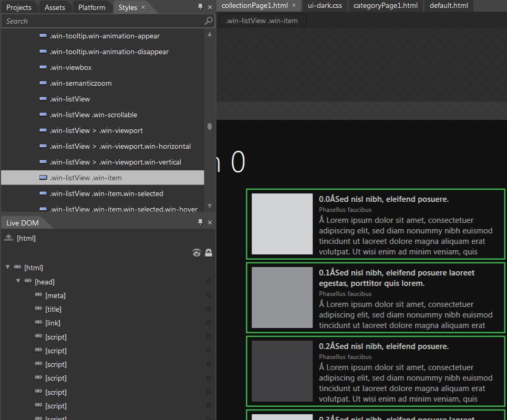Collapse the [head] node in Live DOM

click(x=18, y=281)
